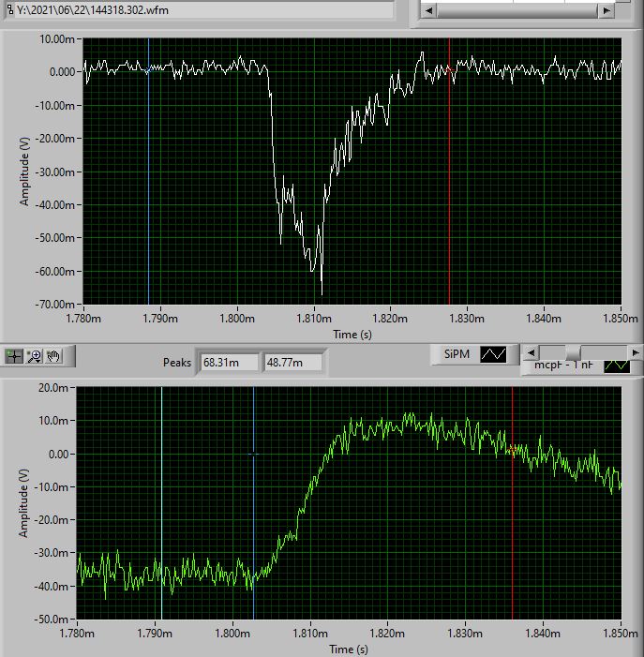
Task: Click the second Peaks value 48.77m
Action: click(292, 363)
